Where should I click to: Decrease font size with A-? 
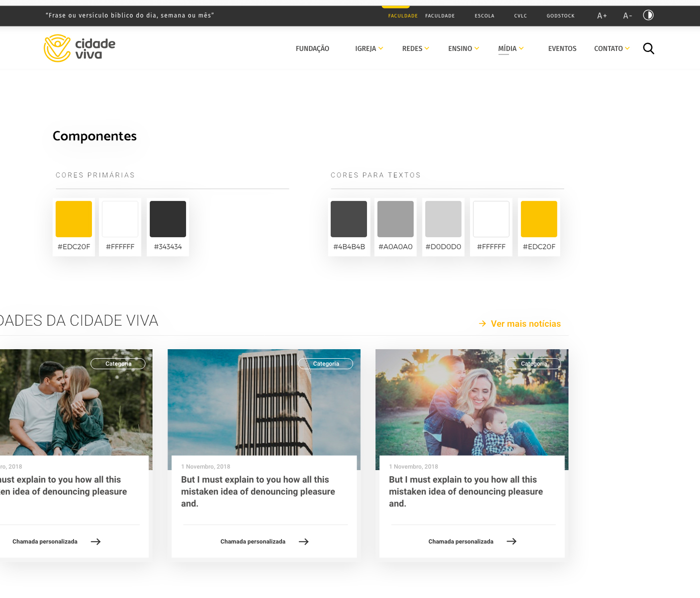(x=627, y=15)
